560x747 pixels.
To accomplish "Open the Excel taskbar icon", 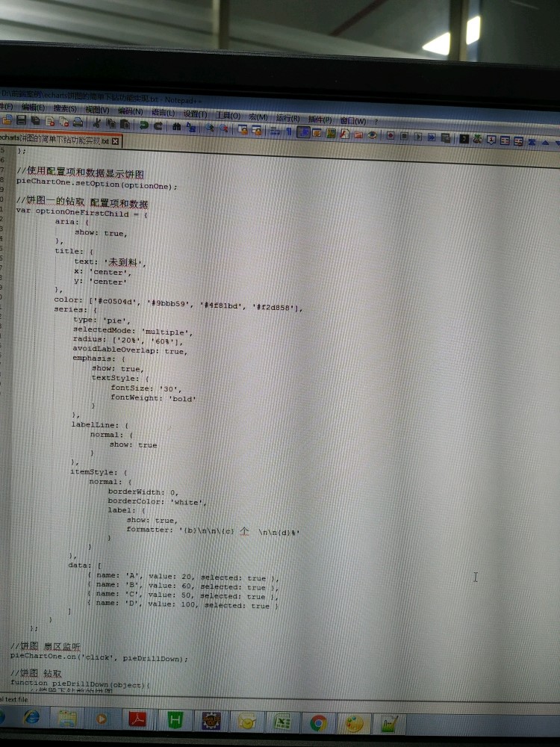I will click(x=282, y=722).
